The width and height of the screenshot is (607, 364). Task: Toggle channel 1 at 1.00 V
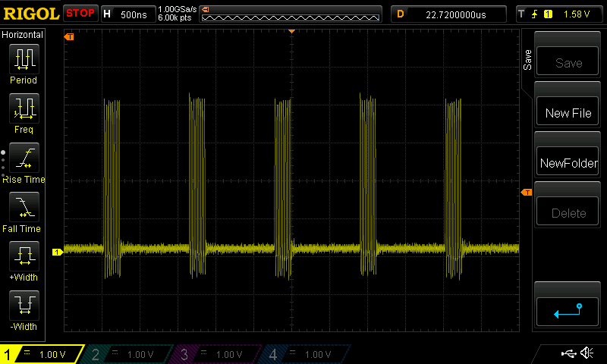42,354
